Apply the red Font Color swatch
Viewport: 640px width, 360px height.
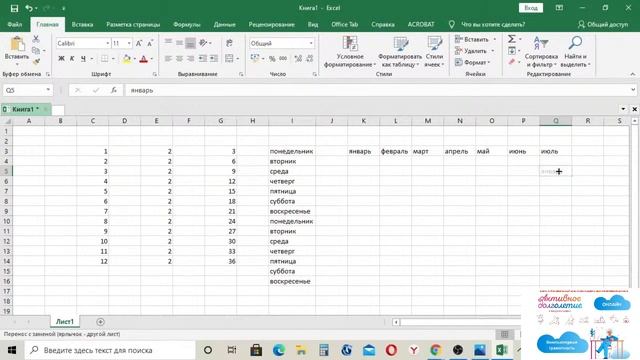pyautogui.click(x=143, y=59)
